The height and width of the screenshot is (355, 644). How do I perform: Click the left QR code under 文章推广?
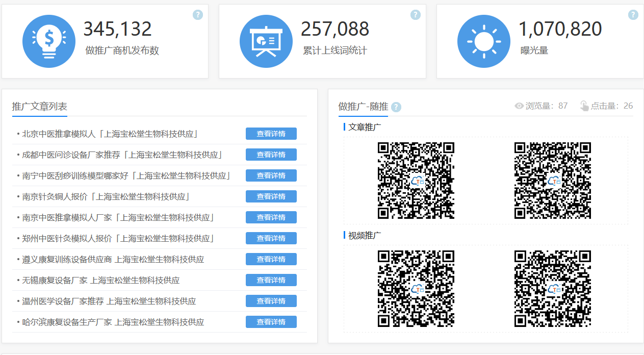416,181
